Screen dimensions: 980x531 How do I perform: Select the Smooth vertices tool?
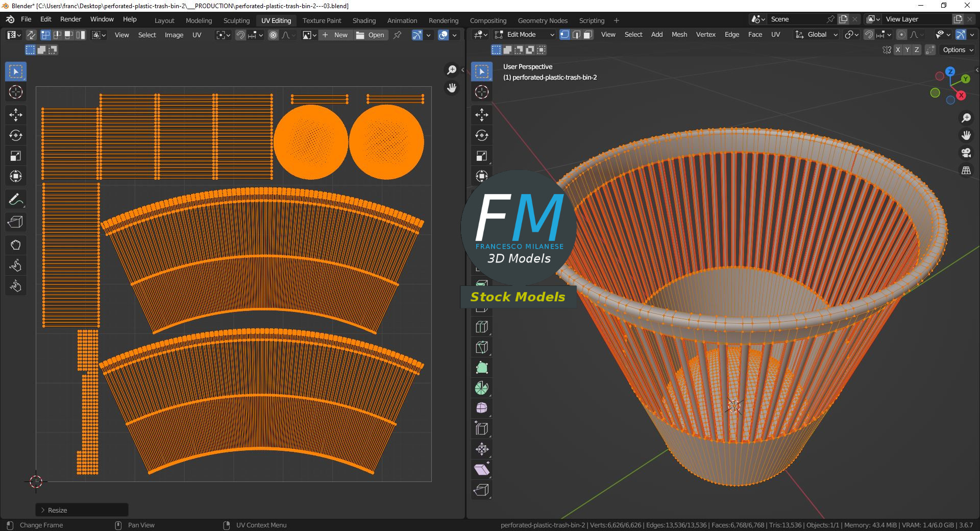point(482,408)
